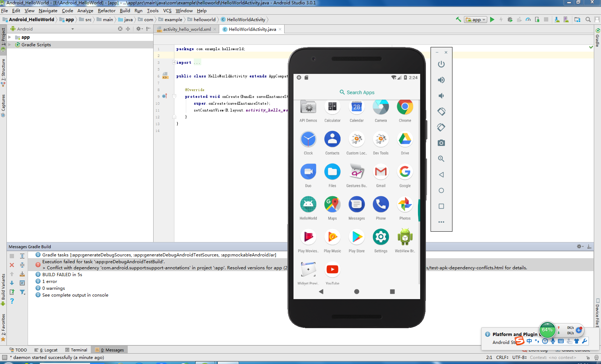The image size is (601, 364).
Task: Select 'See complete output in console' message
Action: [75, 295]
